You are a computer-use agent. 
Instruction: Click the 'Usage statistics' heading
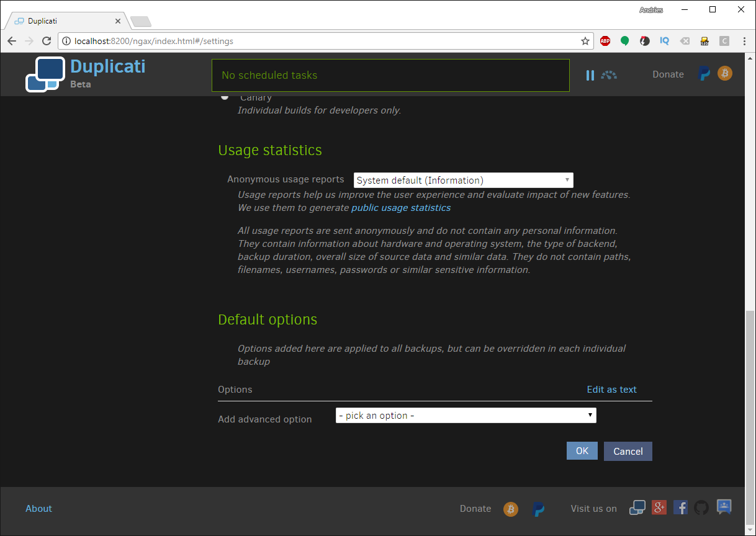click(x=270, y=150)
